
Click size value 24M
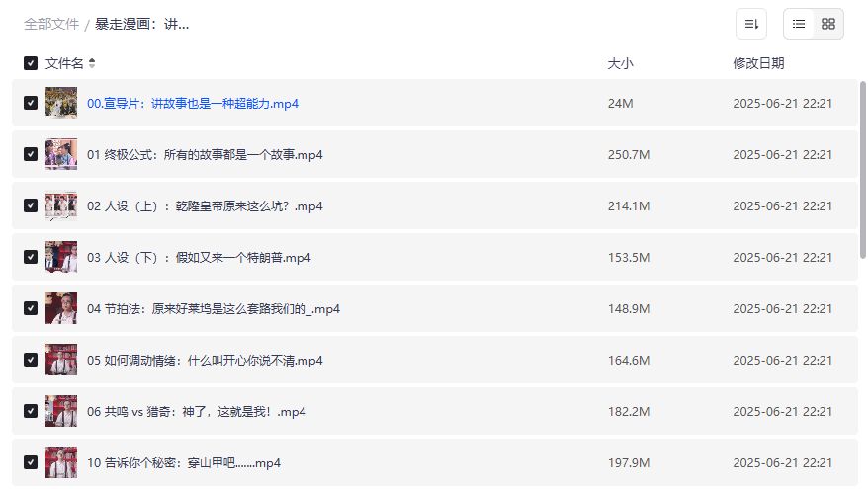click(x=620, y=104)
